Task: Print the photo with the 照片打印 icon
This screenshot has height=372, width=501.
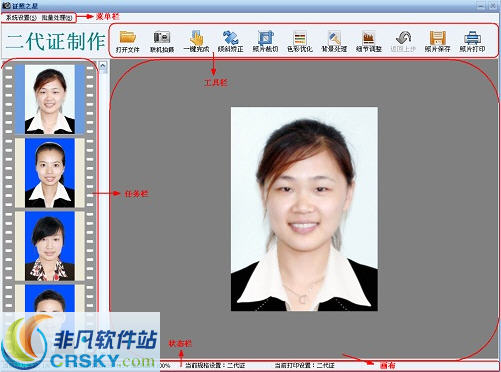Action: tap(472, 41)
